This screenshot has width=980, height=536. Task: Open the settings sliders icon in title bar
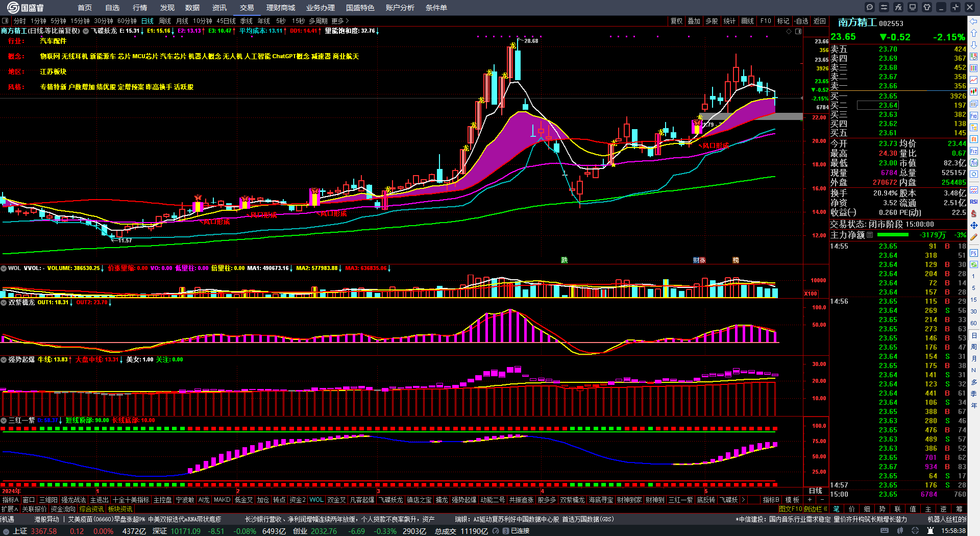(x=884, y=7)
